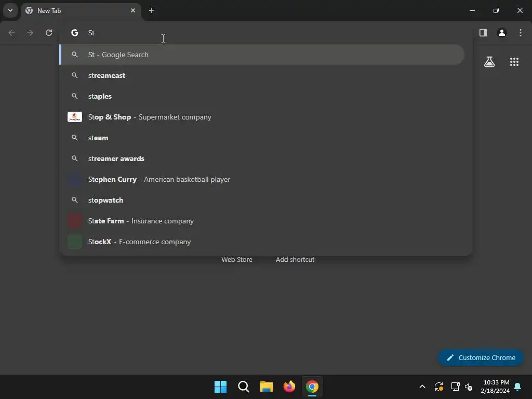Launch Firefox from the taskbar
This screenshot has width=532, height=399.
tap(289, 387)
